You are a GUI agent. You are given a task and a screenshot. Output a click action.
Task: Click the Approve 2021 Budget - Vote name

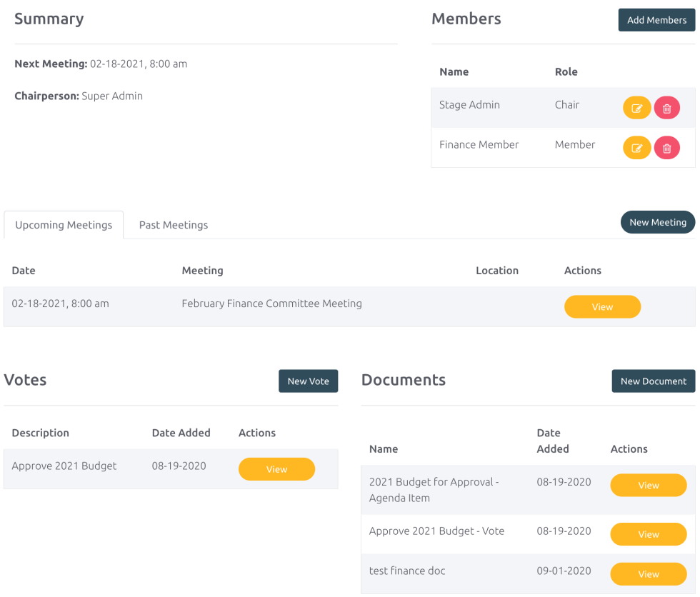(436, 531)
